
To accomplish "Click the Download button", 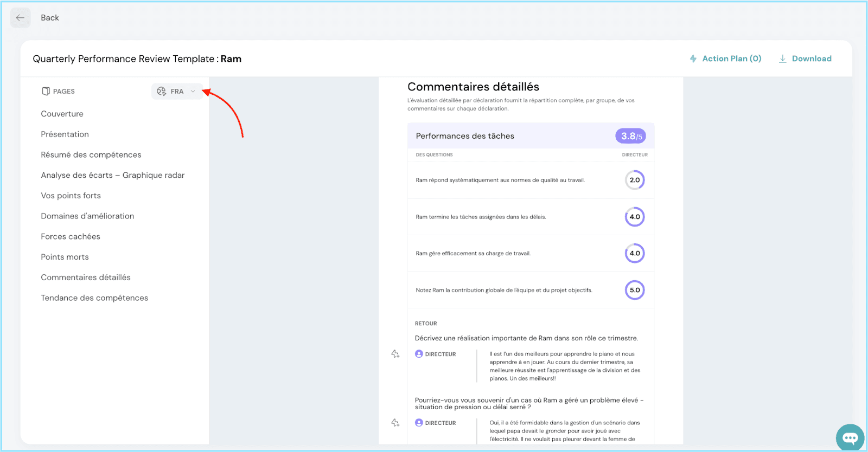I will [x=811, y=59].
